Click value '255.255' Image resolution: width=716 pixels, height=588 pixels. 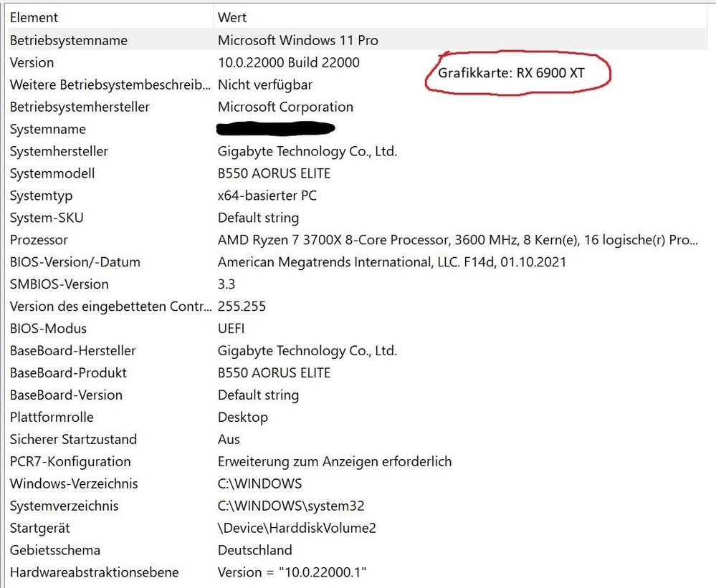tap(242, 307)
